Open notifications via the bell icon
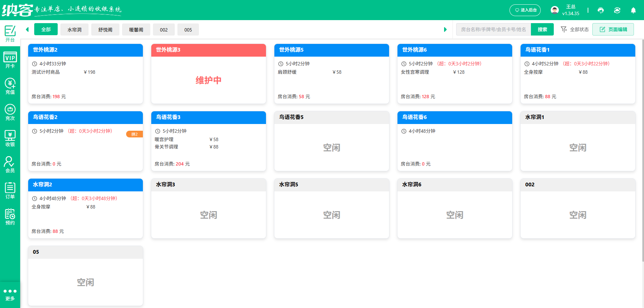Image resolution: width=644 pixels, height=308 pixels. pyautogui.click(x=633, y=10)
